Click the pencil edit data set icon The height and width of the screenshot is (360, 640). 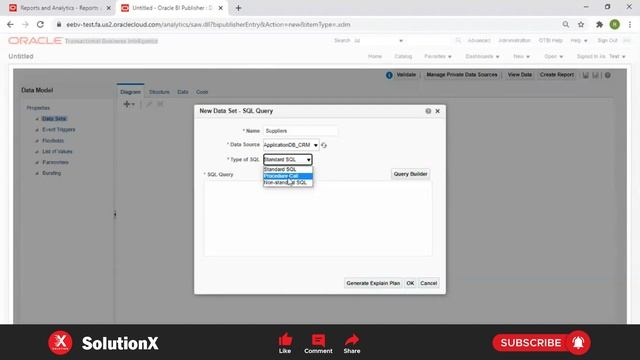tap(149, 104)
